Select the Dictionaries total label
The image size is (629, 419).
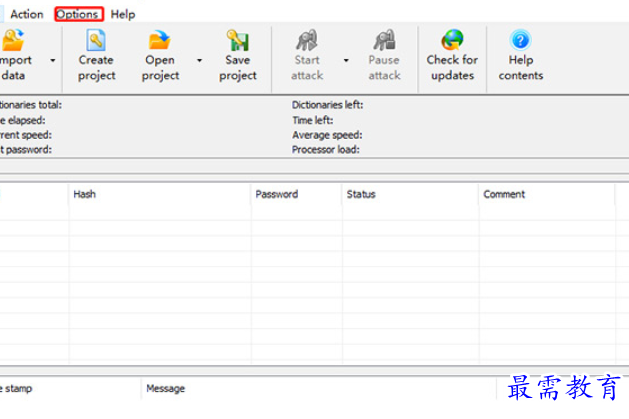click(31, 105)
